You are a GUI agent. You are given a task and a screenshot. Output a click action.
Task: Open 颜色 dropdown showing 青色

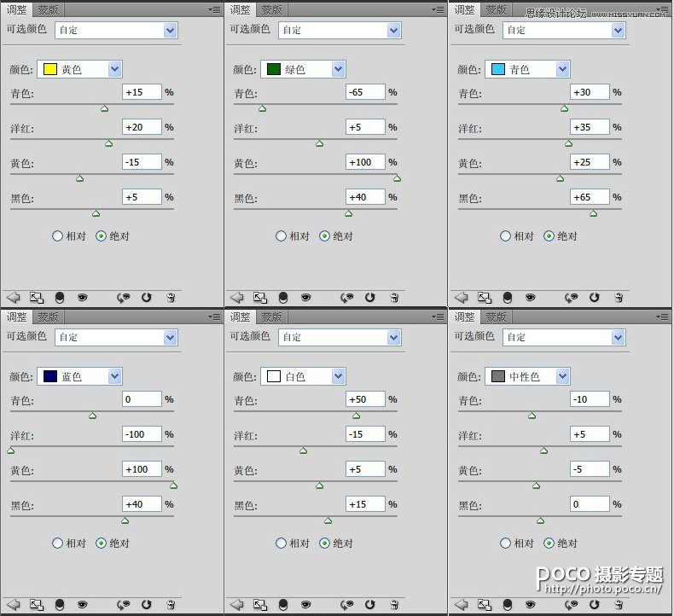(x=528, y=69)
